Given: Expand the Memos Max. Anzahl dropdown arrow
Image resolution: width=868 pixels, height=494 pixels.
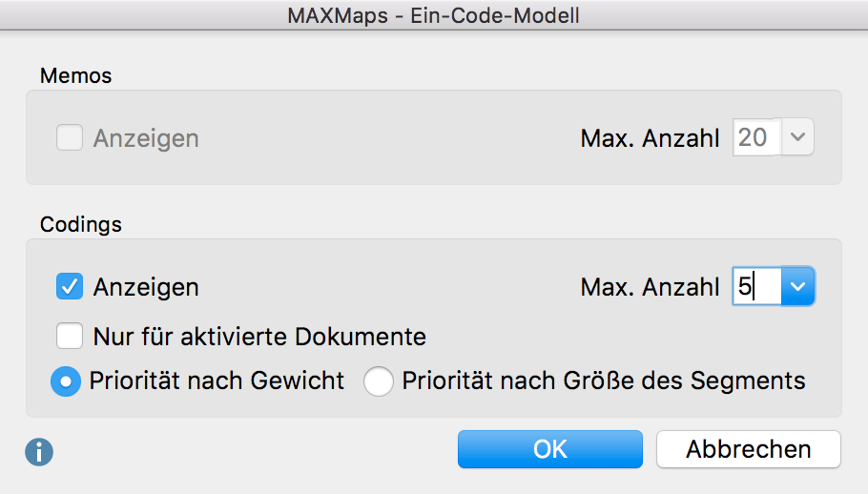Looking at the screenshot, I should pyautogui.click(x=797, y=136).
